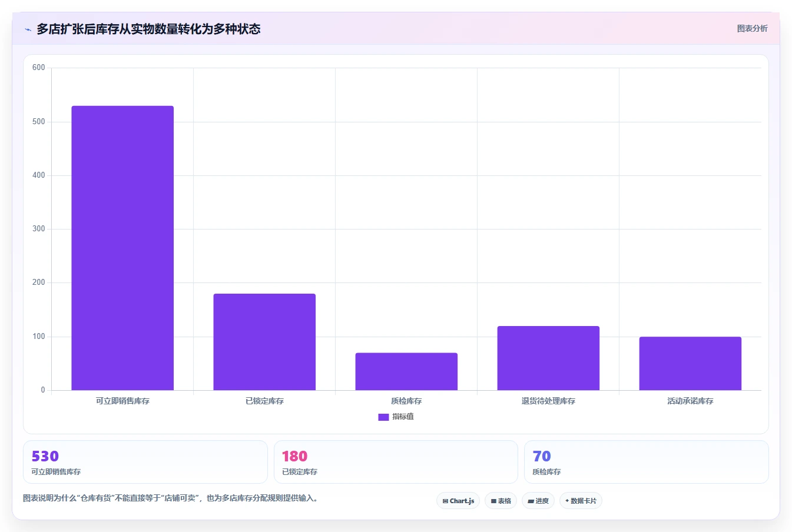Open the 530 可立即销售库存 data card
The image size is (792, 532).
145,462
